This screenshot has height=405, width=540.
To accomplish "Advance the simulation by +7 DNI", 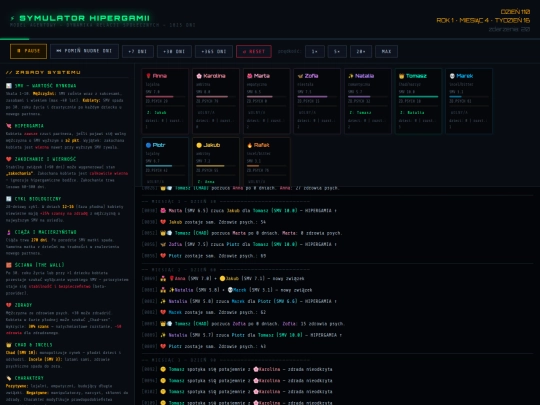I will point(137,52).
